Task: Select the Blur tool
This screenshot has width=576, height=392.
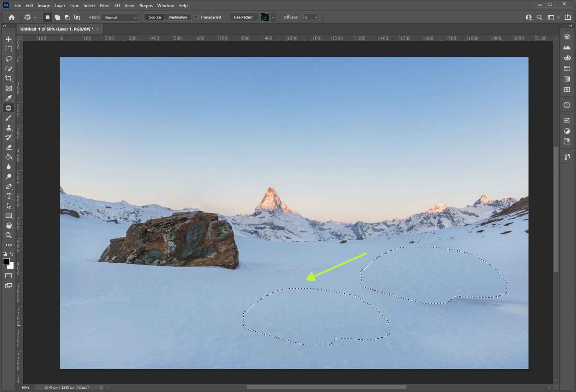Action: 9,167
